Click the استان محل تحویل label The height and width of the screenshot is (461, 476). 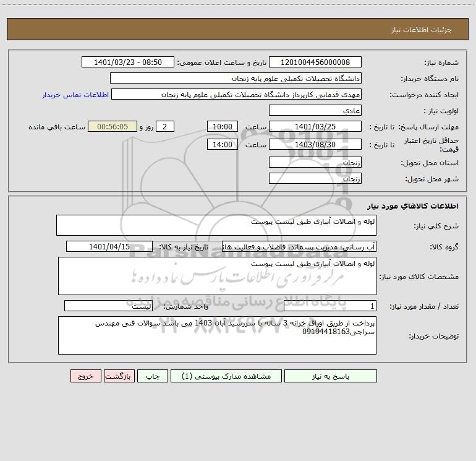[x=430, y=163]
